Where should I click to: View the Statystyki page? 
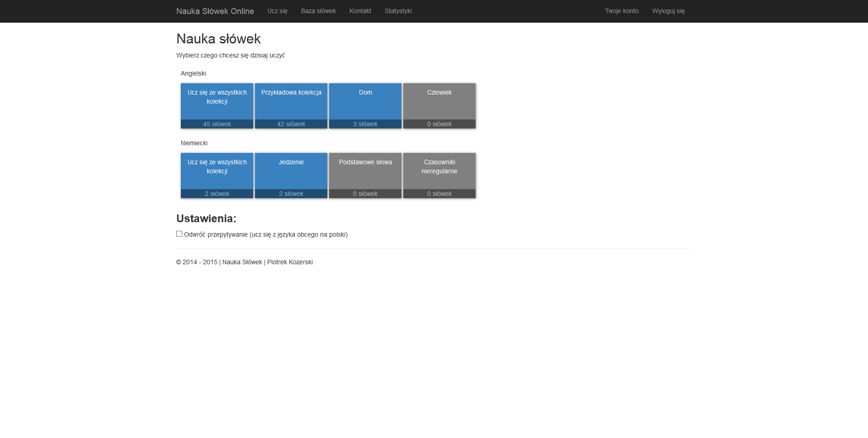point(398,11)
